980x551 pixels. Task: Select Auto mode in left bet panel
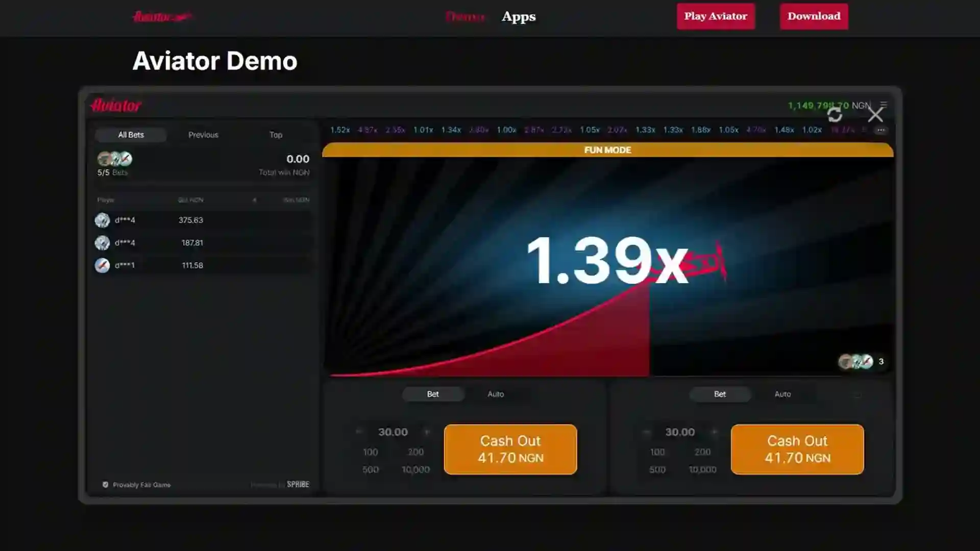click(496, 394)
